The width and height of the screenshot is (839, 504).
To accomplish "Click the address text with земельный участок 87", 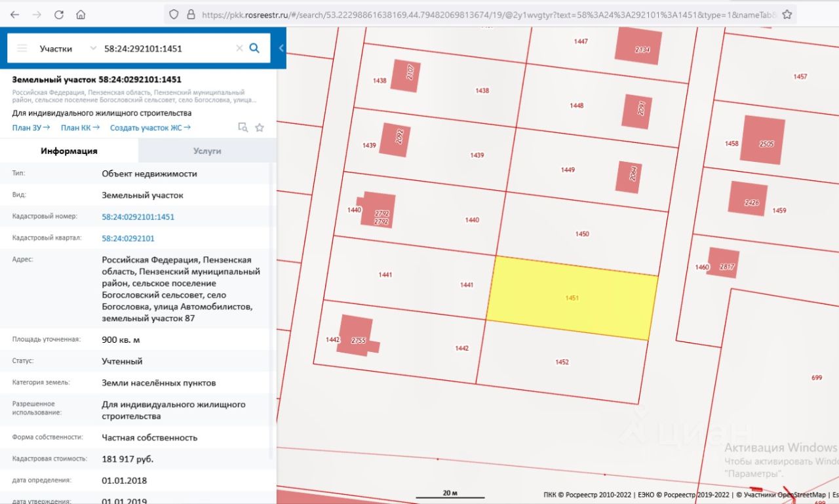I will click(181, 289).
